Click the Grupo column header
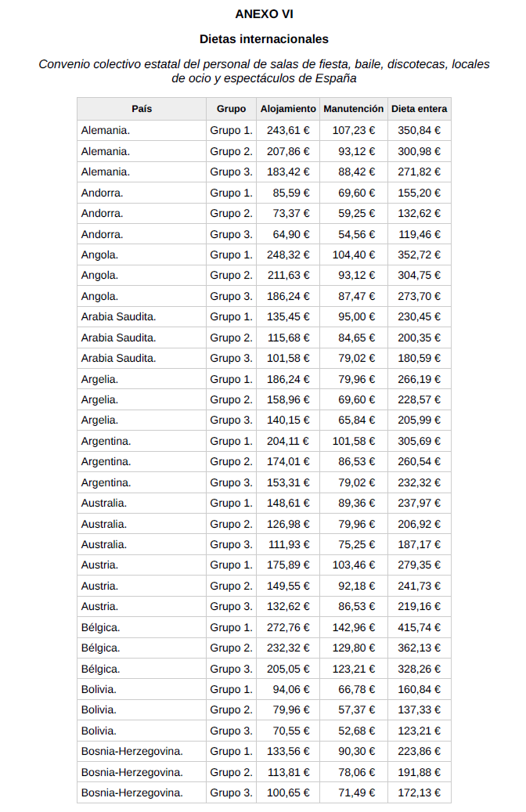The width and height of the screenshot is (526, 812). 231,109
